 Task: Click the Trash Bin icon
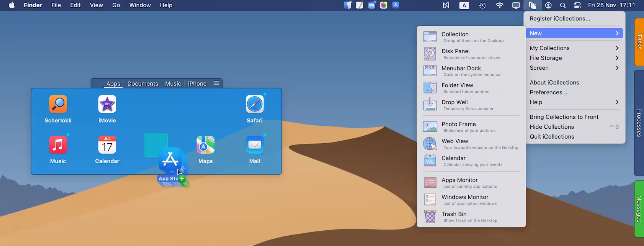coord(430,216)
